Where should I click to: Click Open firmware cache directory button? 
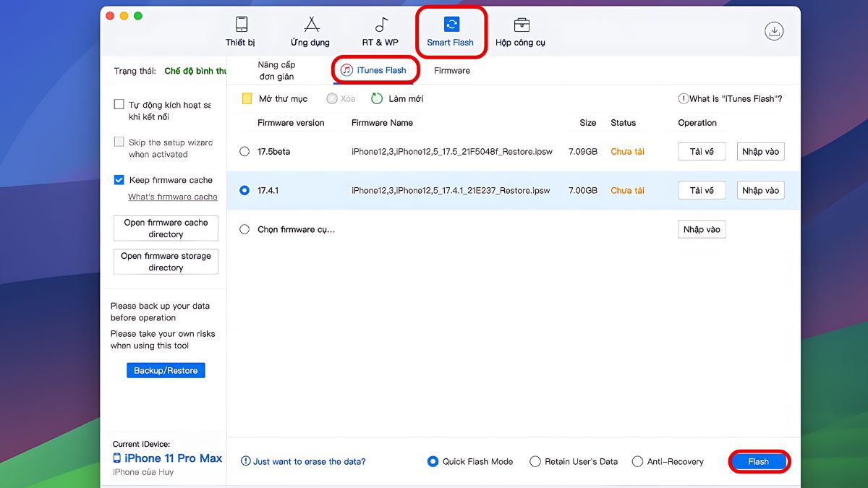coord(166,228)
